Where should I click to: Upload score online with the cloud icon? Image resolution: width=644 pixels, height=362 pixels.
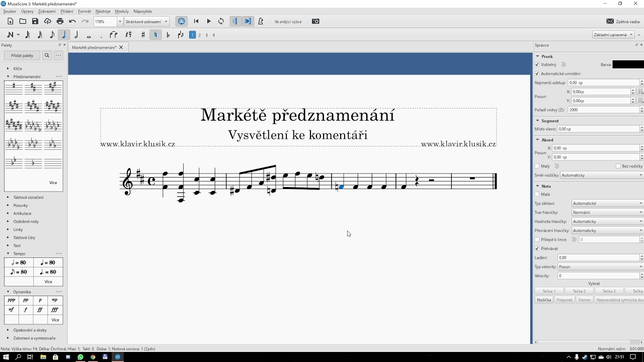tap(48, 21)
